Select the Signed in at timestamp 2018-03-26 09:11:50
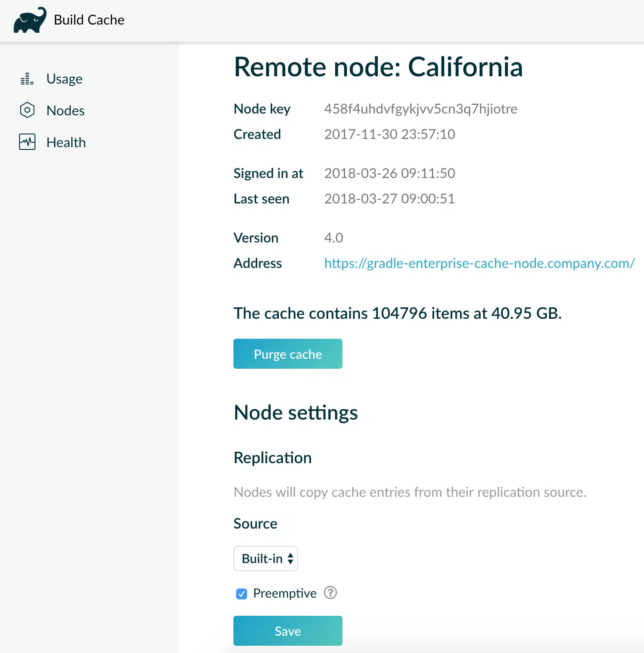 390,173
